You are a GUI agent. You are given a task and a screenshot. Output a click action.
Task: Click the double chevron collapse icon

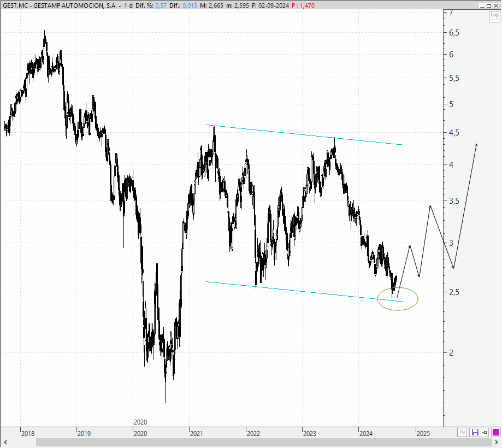point(462,433)
